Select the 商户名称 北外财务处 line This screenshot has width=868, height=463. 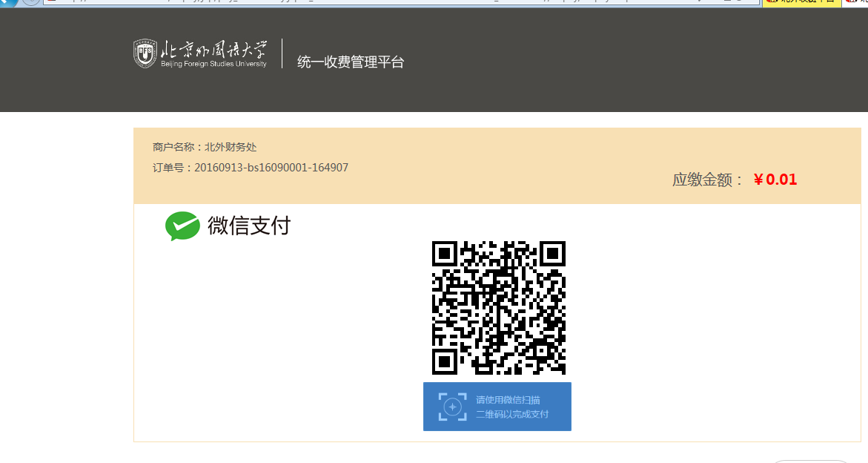[x=205, y=147]
